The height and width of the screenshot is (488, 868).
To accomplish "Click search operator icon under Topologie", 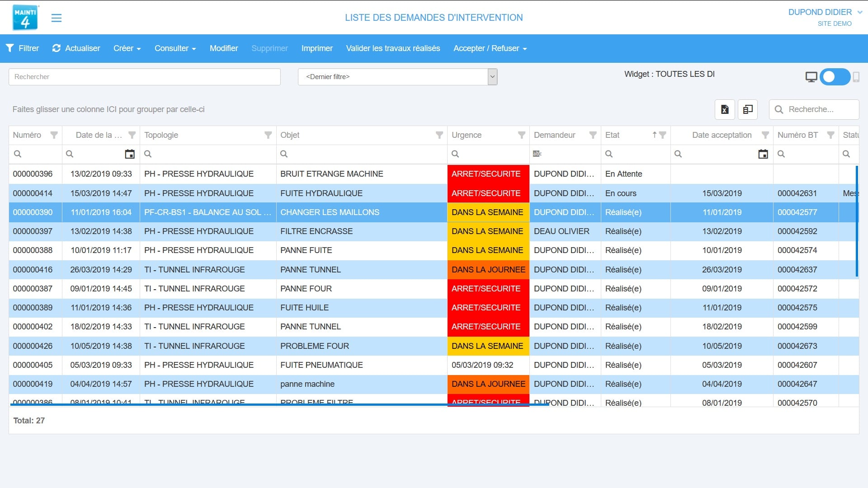I will point(148,154).
